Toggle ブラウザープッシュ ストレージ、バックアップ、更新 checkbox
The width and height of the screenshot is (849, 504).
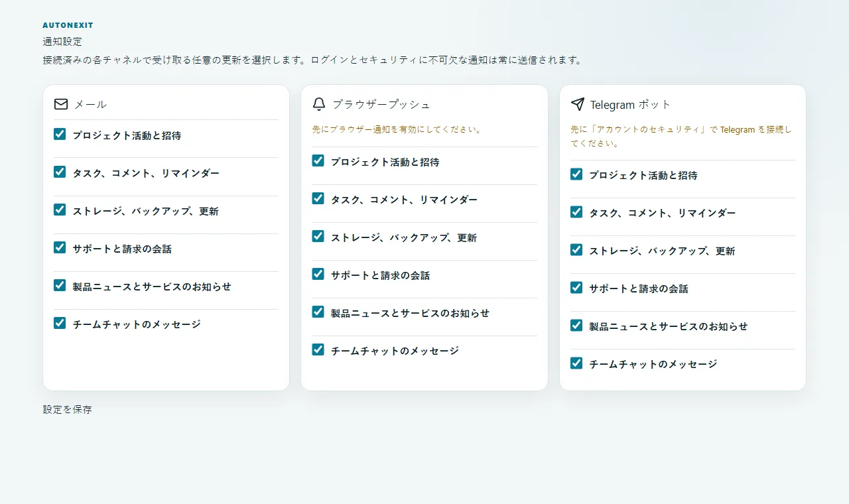click(x=318, y=236)
